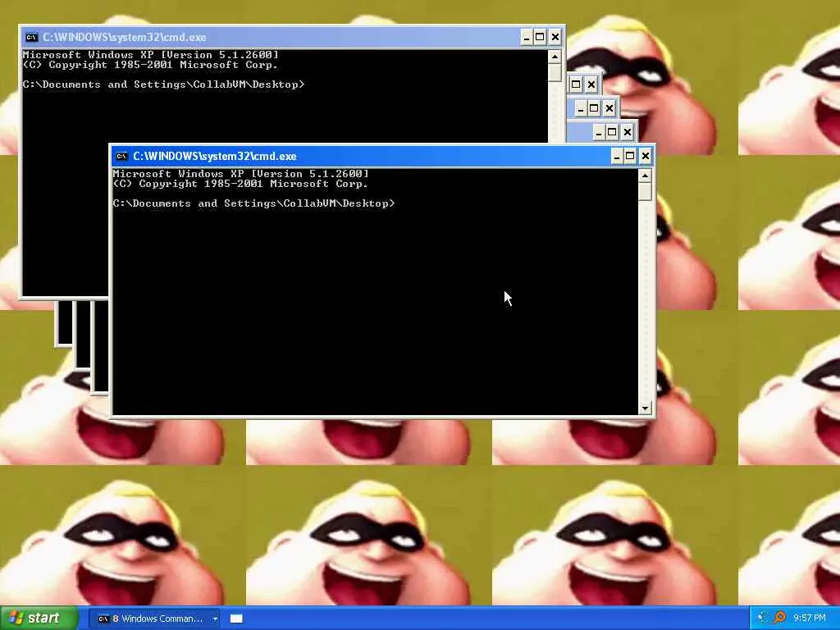Click the 9:57 PM taskbar clock
The image size is (840, 630).
click(x=810, y=619)
